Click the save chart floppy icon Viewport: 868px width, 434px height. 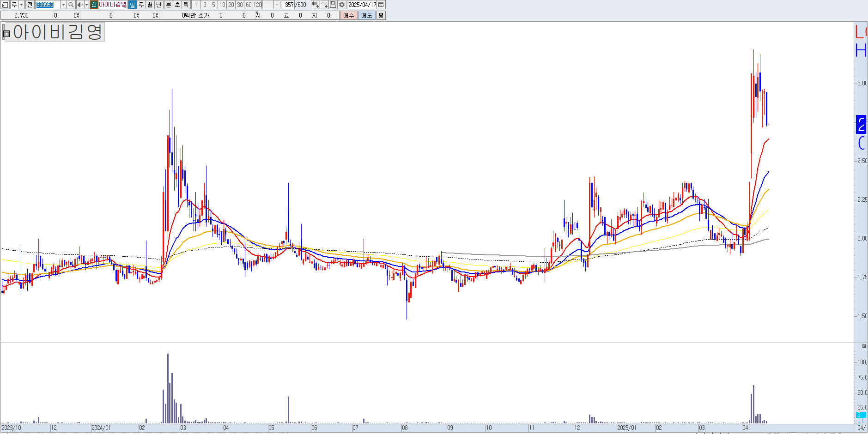tap(333, 5)
